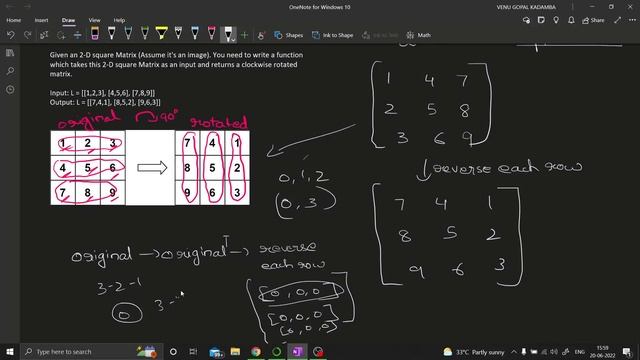Select the object select tool
640x360 pixels.
tap(44, 35)
